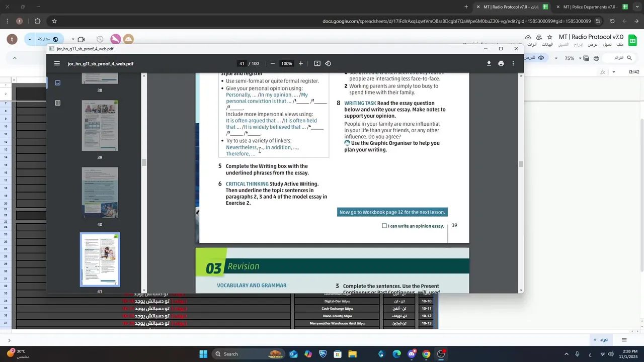Select page 41 thumbnail
The width and height of the screenshot is (644, 362).
pos(100,259)
